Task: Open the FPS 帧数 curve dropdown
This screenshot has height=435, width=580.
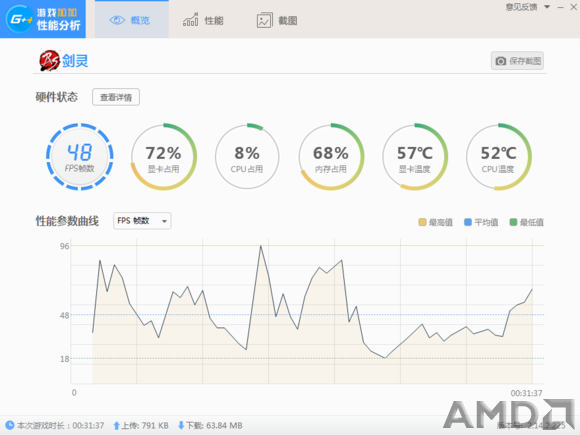Action: (142, 221)
